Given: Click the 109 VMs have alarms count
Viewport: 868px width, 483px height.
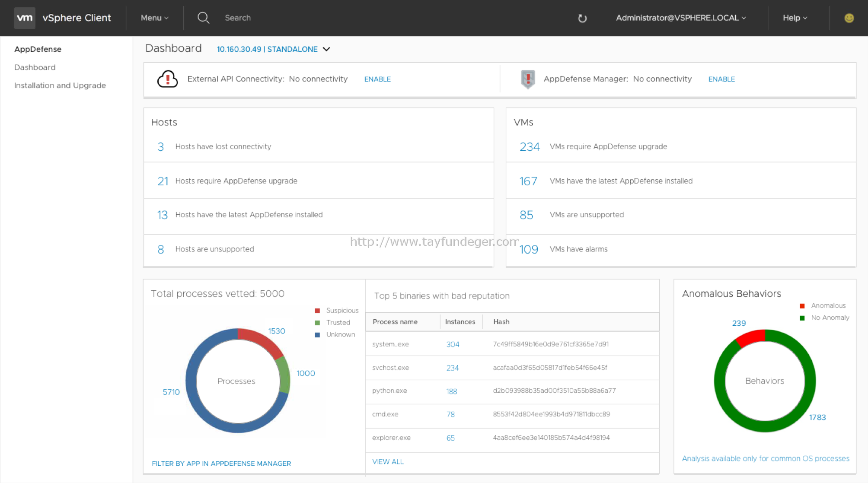Looking at the screenshot, I should (x=529, y=249).
